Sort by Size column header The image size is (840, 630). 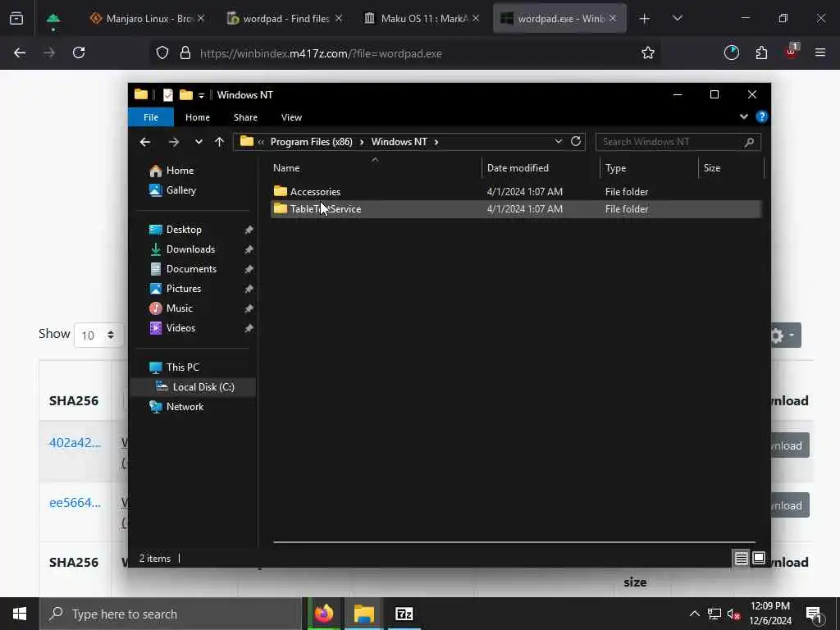731,168
